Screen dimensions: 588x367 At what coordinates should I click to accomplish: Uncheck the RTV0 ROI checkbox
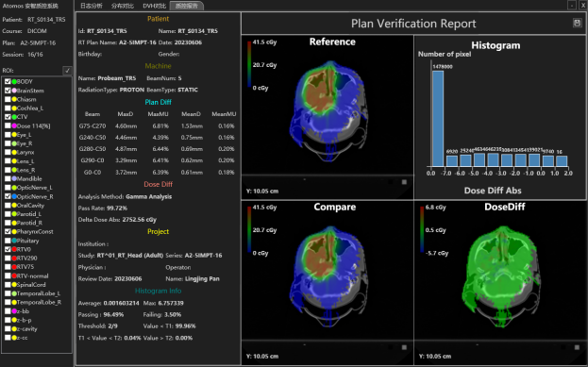coord(8,249)
